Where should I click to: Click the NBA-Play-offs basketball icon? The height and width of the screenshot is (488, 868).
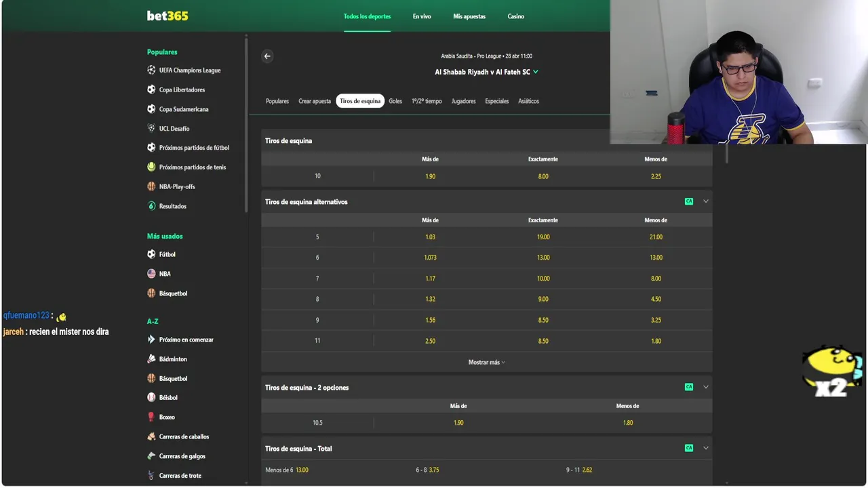click(151, 186)
